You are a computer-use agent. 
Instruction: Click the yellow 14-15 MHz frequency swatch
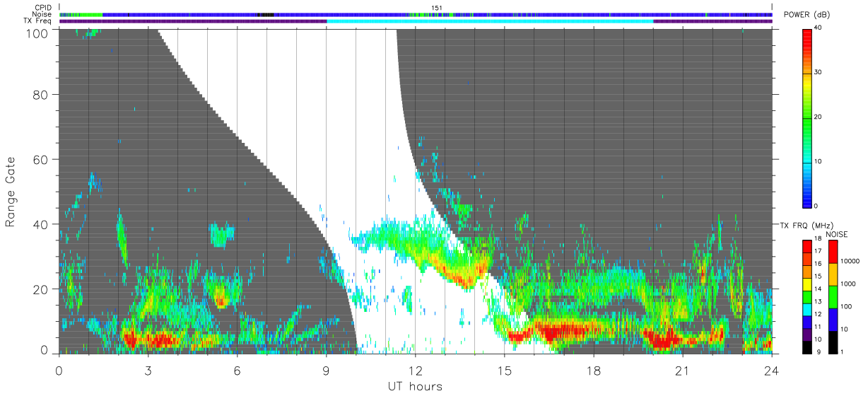tap(808, 284)
